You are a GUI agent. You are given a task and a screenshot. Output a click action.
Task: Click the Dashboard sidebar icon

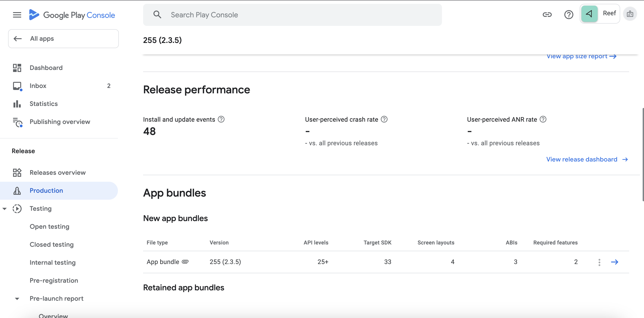click(x=17, y=68)
